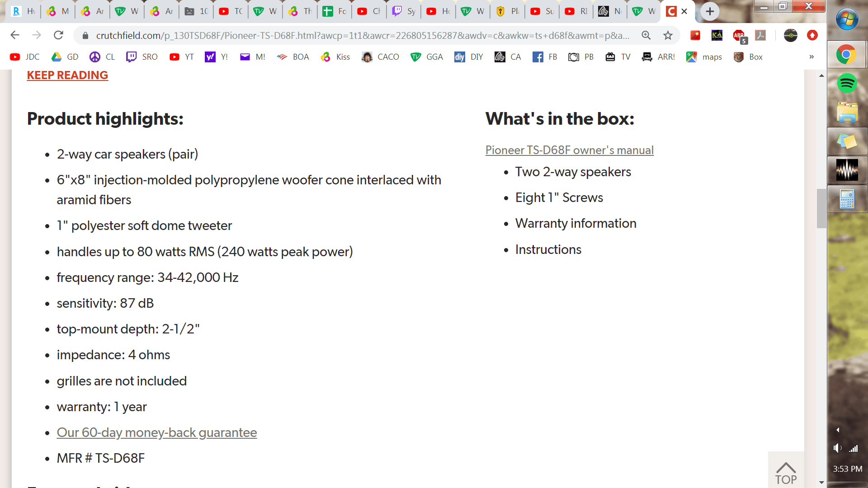Open the zoom magnifier in address bar

[x=646, y=35]
